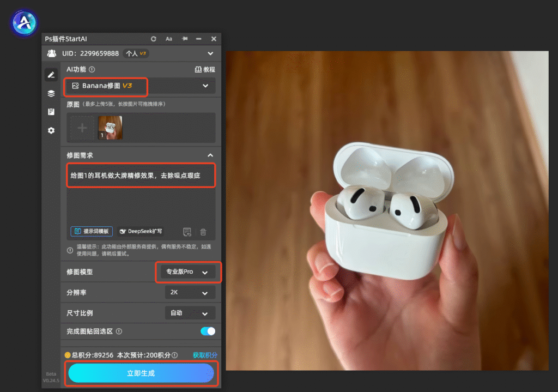The height and width of the screenshot is (392, 558).
Task: Click the trash icon to clear the prompt
Action: pyautogui.click(x=203, y=232)
